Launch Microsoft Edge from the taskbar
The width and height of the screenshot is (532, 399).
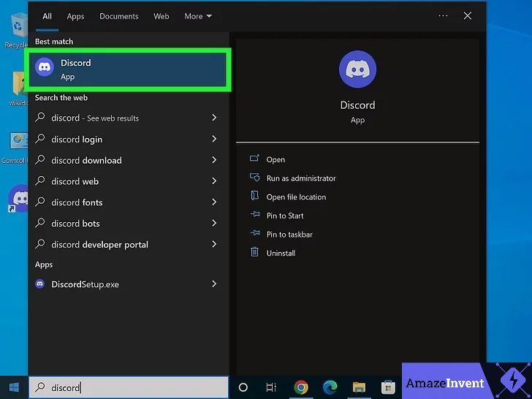coord(330,387)
